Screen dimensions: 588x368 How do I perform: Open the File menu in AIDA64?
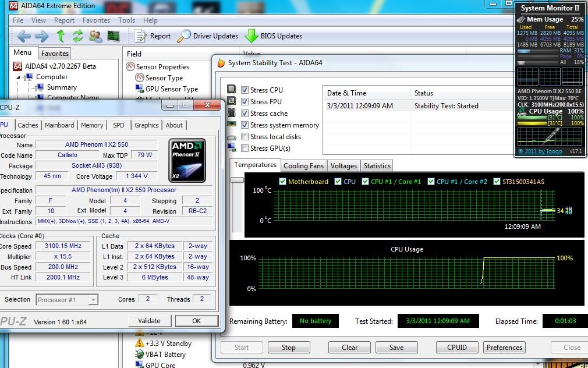tap(18, 20)
